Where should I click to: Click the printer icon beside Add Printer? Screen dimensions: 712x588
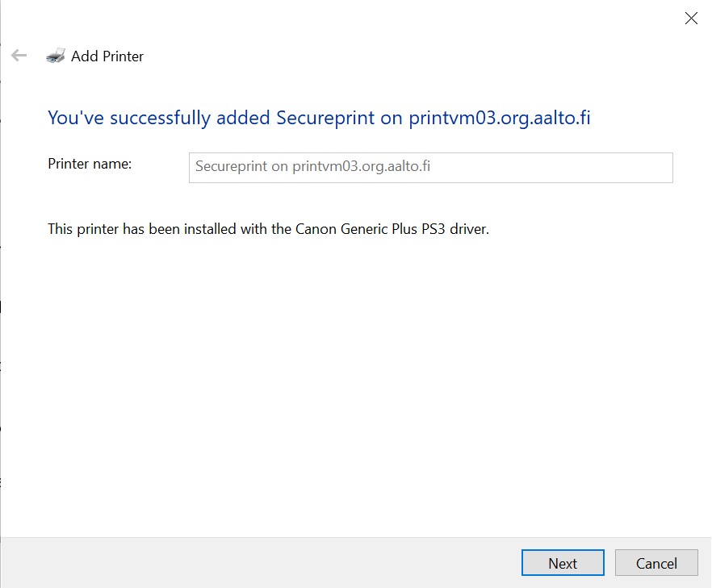point(56,56)
